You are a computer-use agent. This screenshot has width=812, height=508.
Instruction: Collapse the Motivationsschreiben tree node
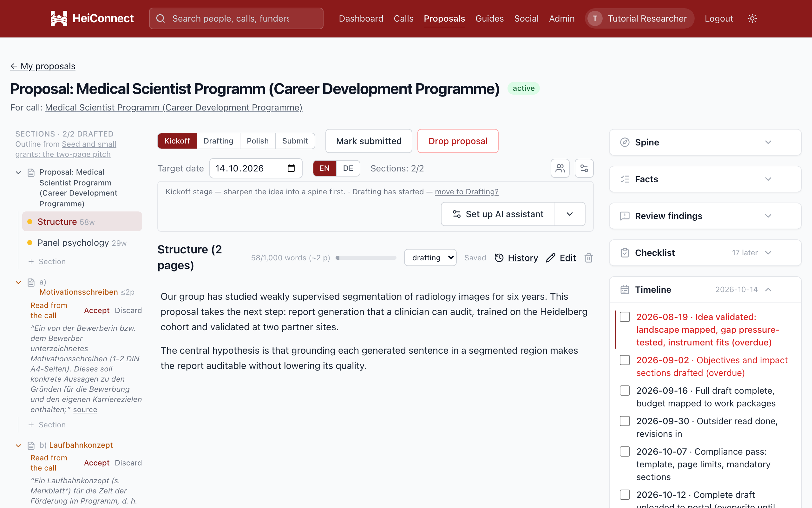pyautogui.click(x=18, y=283)
